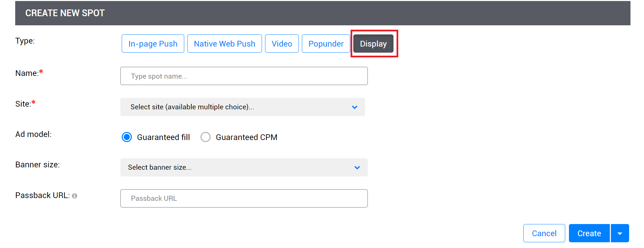Click the Create New Spot header title
Image resolution: width=644 pixels, height=248 pixels.
tap(65, 13)
